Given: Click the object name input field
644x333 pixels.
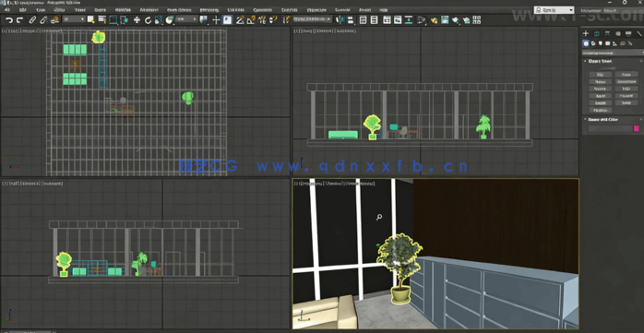Looking at the screenshot, I should pyautogui.click(x=610, y=128).
